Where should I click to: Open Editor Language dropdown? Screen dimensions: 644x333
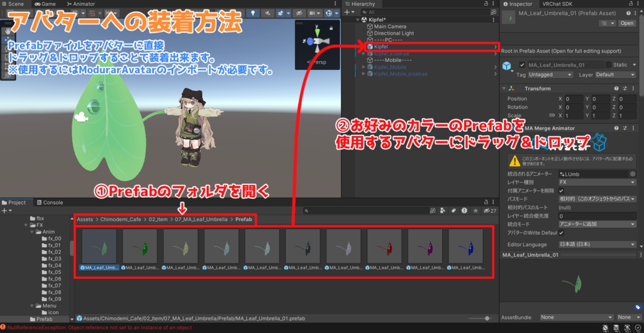(597, 245)
